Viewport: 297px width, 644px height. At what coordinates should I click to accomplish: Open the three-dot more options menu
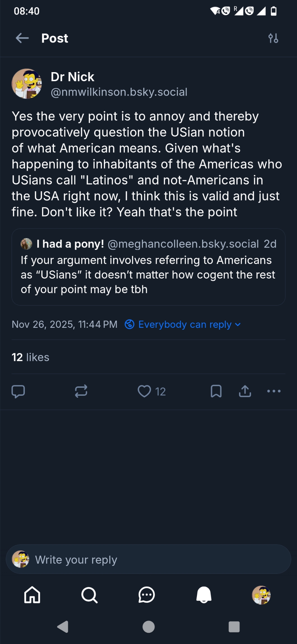[274, 391]
